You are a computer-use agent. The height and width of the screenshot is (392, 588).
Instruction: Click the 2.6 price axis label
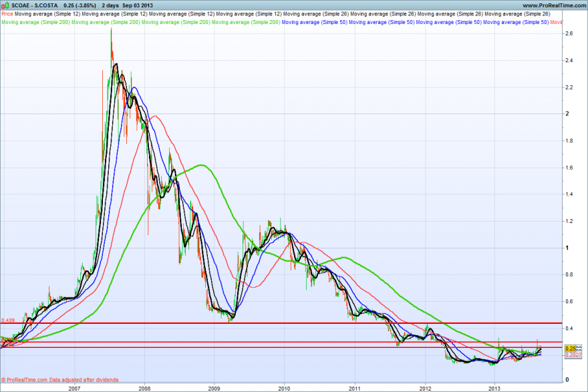(x=569, y=33)
